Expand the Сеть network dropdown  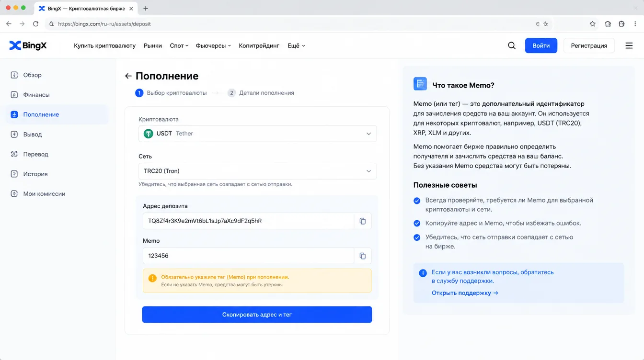[258, 171]
